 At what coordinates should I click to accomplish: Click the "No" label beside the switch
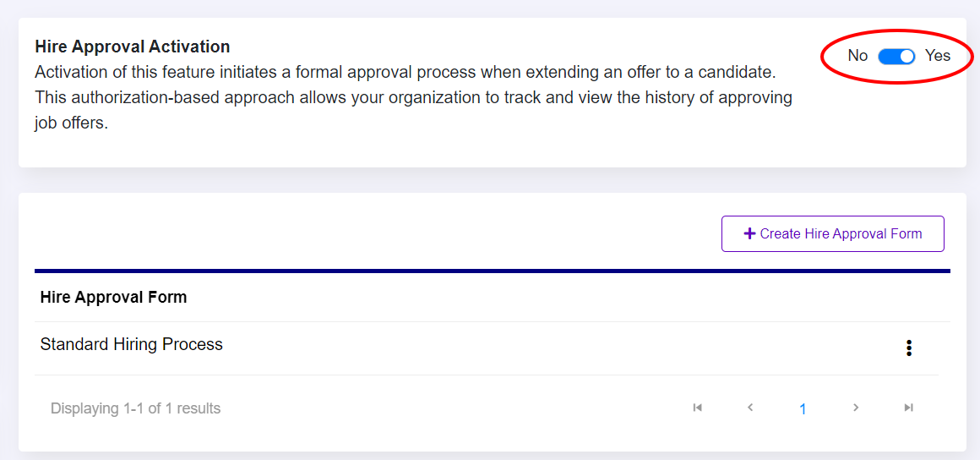coord(857,56)
